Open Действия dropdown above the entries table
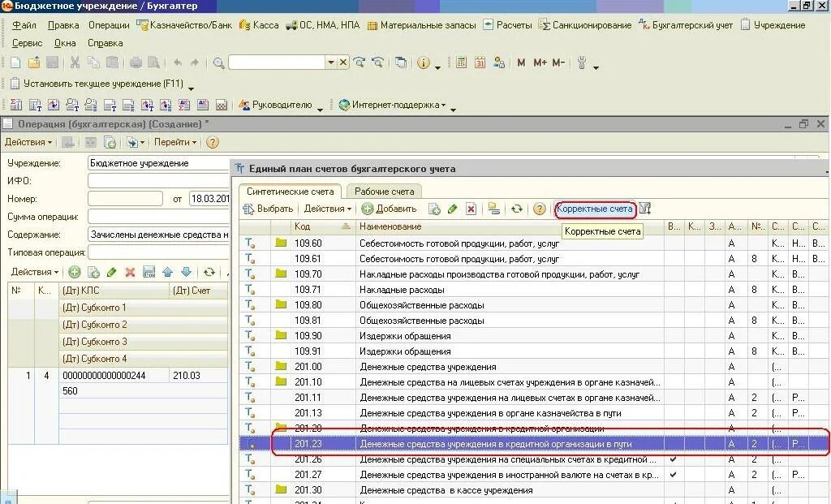The height and width of the screenshot is (504, 831). point(34,272)
